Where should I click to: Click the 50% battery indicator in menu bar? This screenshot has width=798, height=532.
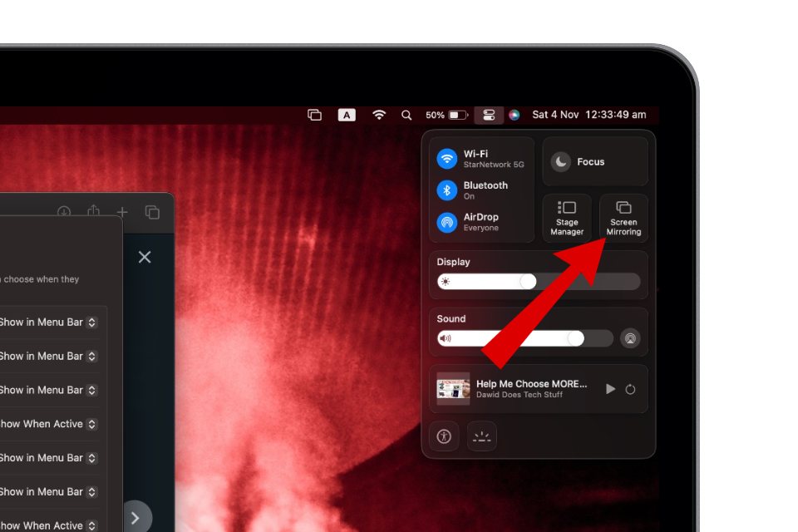pos(447,115)
